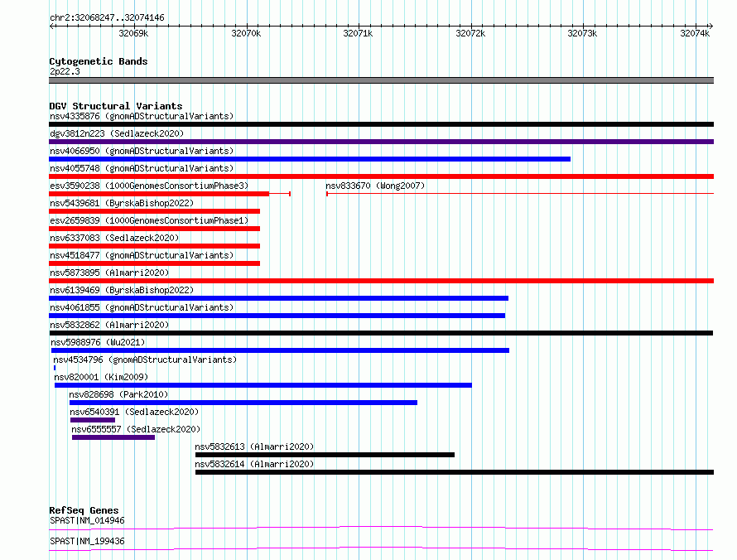
Task: Open the nsv5832862 Almarri2020 label
Action: (109, 325)
